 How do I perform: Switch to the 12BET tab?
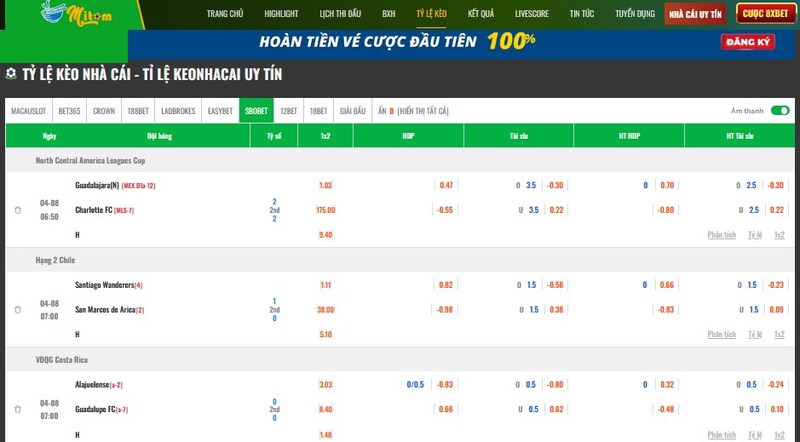click(x=288, y=111)
